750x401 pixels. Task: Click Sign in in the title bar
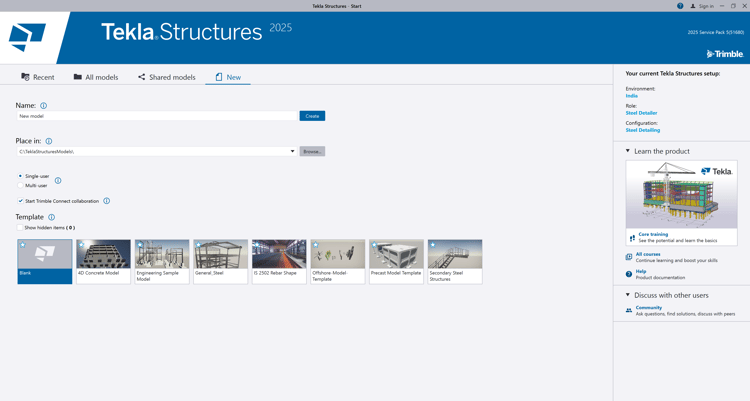(x=702, y=6)
